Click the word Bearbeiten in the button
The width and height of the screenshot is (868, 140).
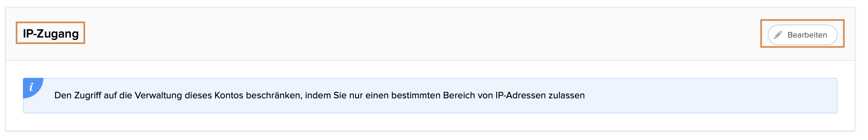tap(807, 35)
